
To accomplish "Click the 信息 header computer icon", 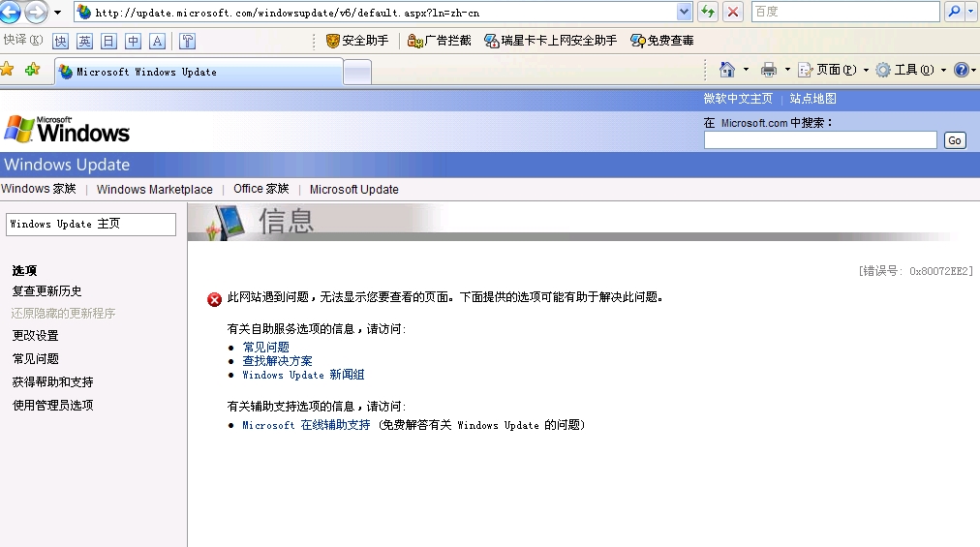I will tap(225, 223).
